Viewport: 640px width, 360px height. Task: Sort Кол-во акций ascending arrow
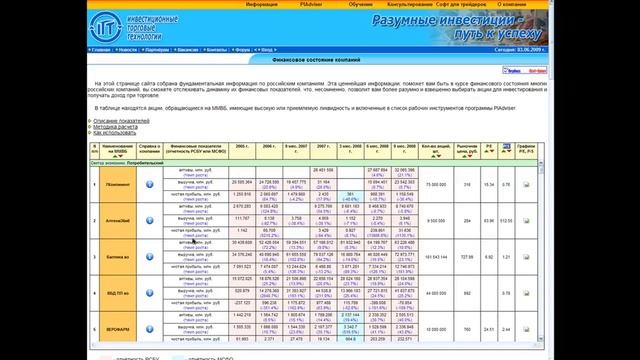[x=433, y=156]
